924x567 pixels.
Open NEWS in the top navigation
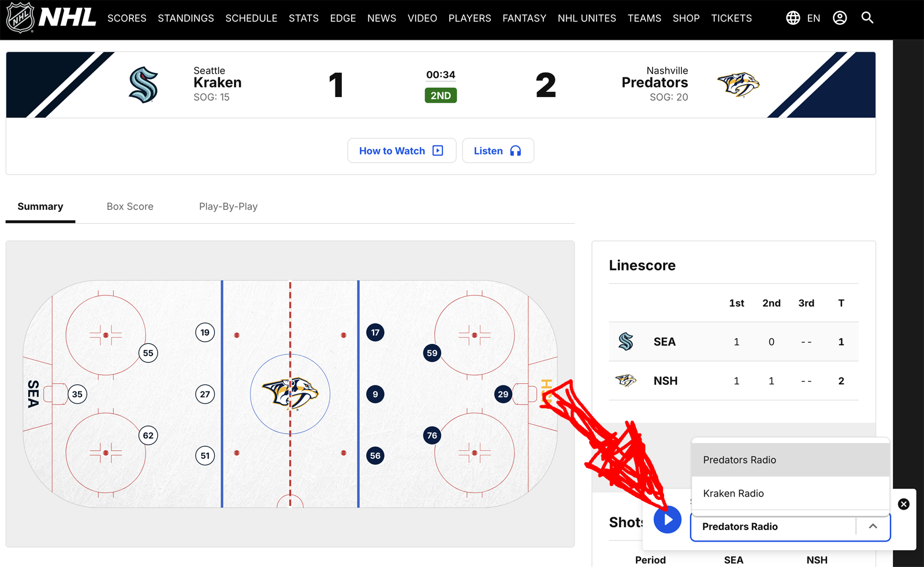382,18
